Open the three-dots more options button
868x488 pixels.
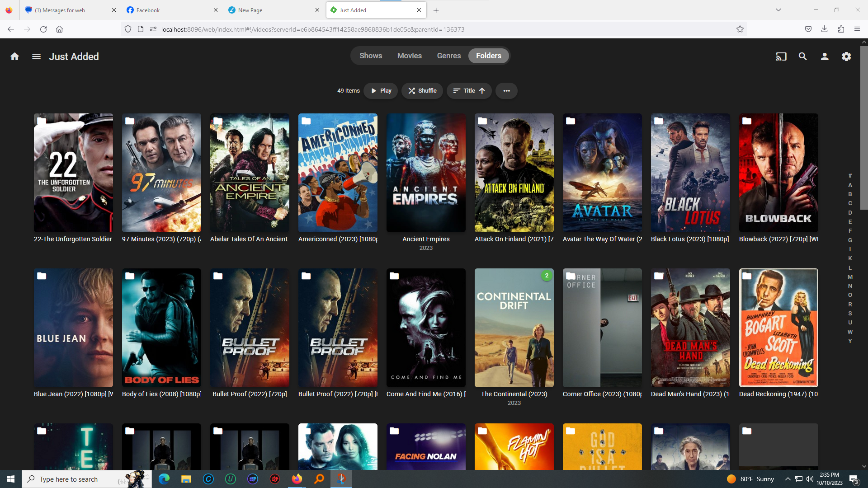click(x=506, y=91)
